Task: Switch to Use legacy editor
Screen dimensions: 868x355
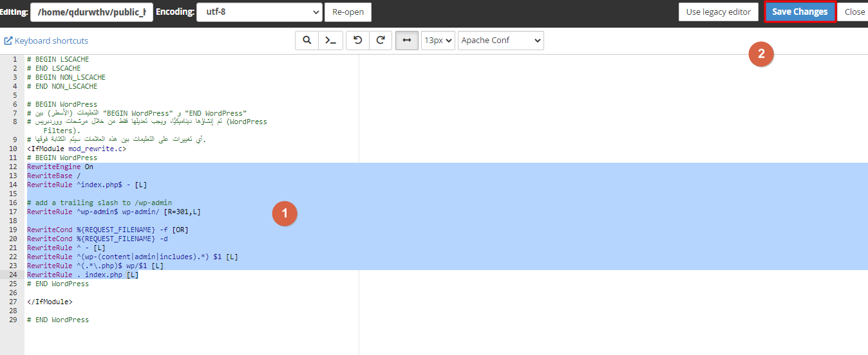Action: [x=718, y=12]
